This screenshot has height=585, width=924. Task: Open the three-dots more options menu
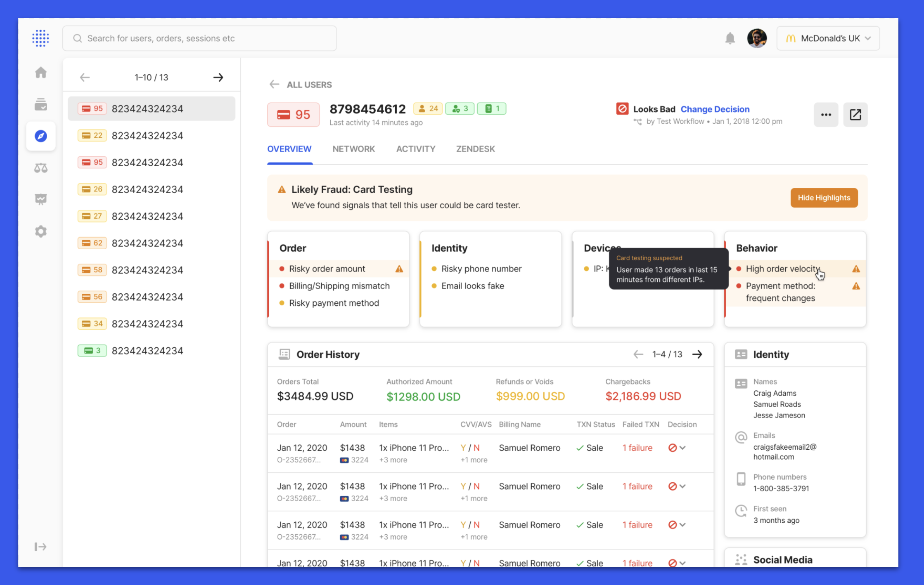[826, 115]
